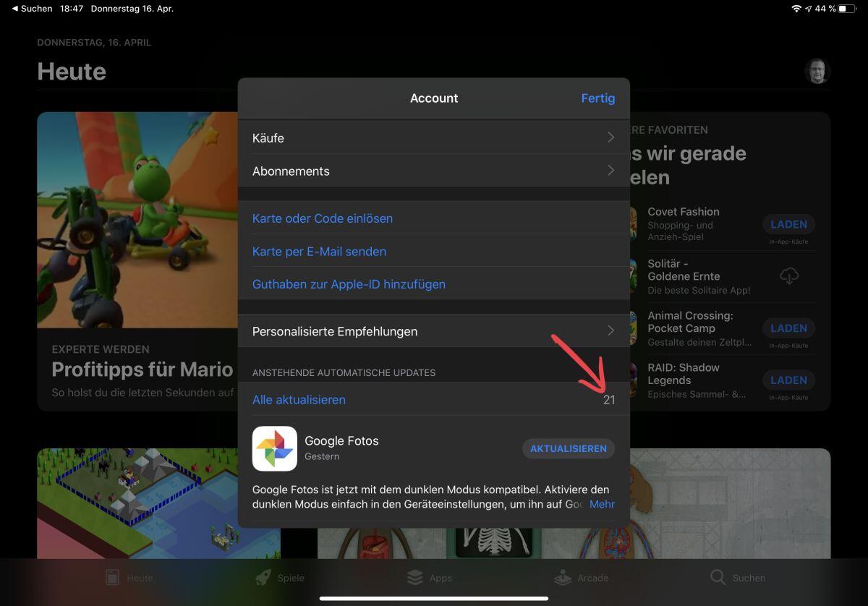Open the Suchen magnifier tab
Screen dimensions: 868x606
point(718,578)
